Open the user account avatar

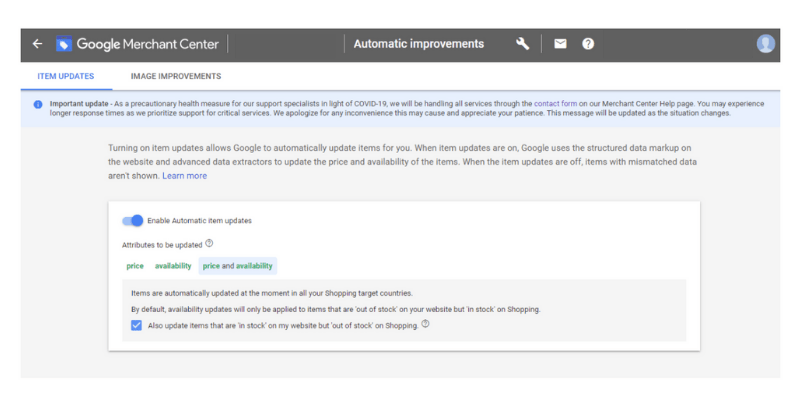[765, 44]
